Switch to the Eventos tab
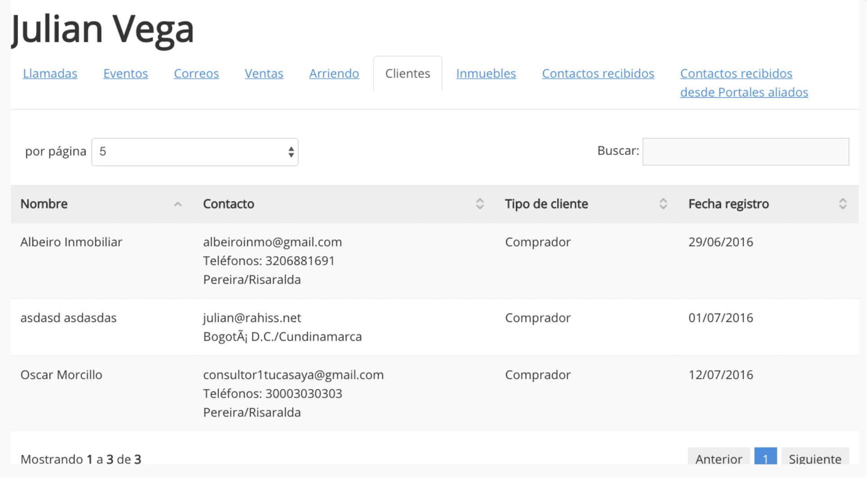The image size is (868, 480). pos(126,73)
